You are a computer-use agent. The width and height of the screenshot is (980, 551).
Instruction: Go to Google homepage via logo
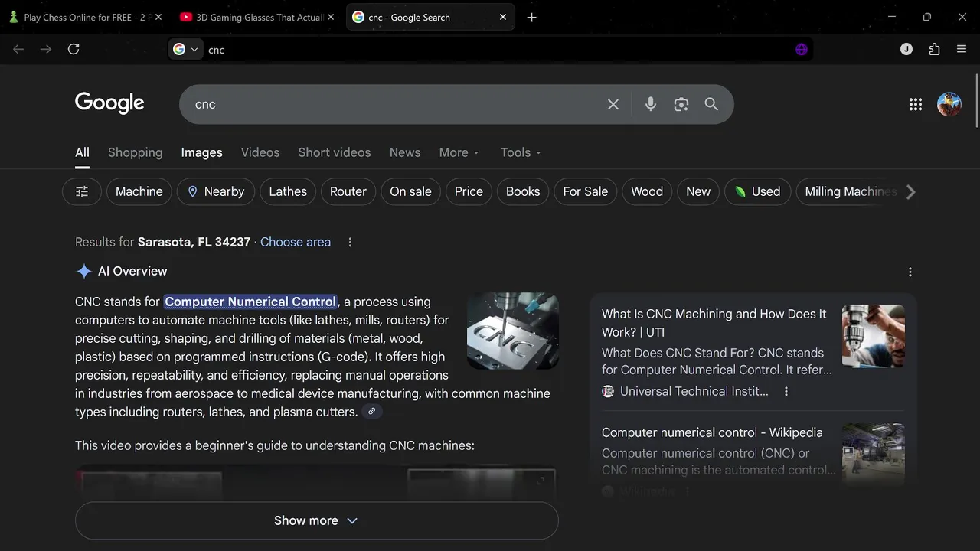click(x=109, y=103)
